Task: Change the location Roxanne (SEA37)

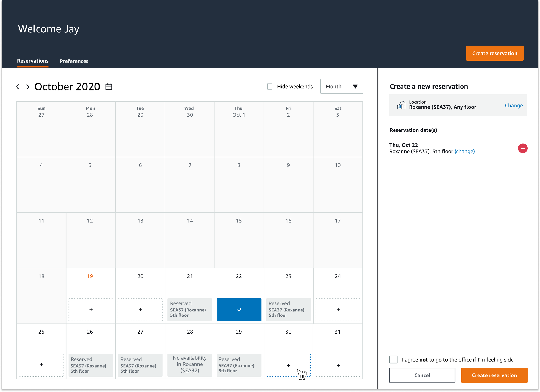Action: coord(514,105)
